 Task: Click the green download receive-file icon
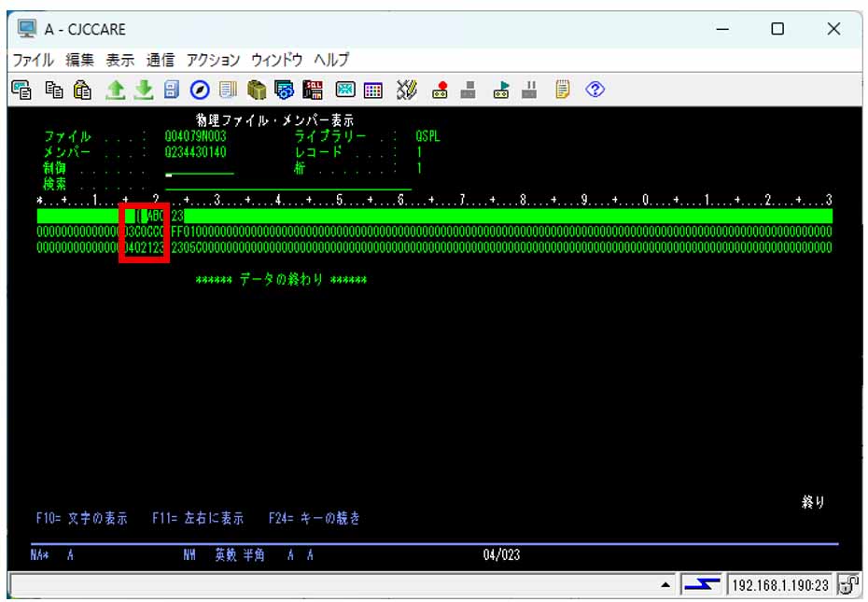point(143,90)
